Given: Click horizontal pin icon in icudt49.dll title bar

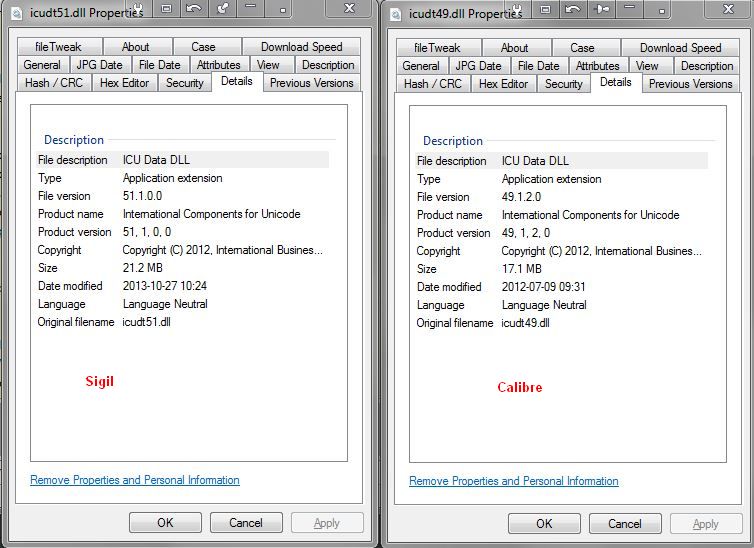Looking at the screenshot, I should tap(602, 9).
